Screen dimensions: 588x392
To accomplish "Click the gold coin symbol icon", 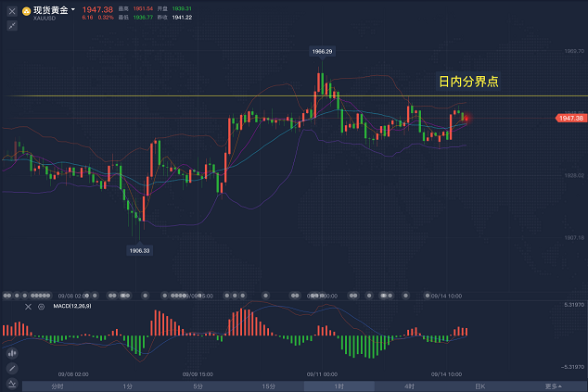I will [25, 10].
